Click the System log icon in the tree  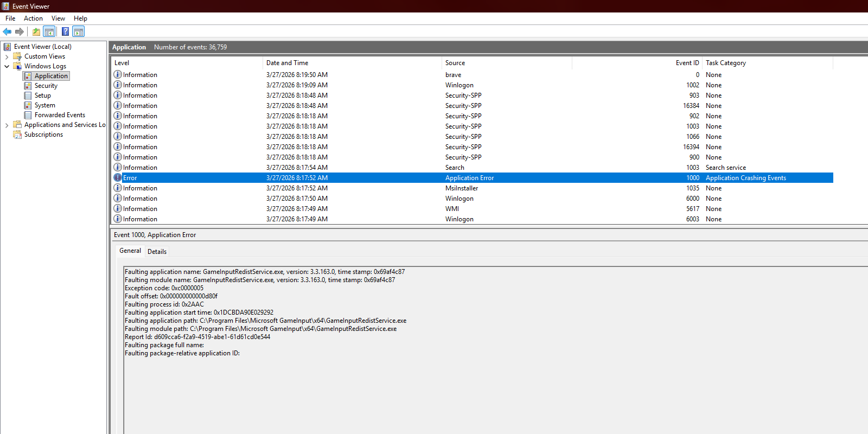pyautogui.click(x=28, y=105)
